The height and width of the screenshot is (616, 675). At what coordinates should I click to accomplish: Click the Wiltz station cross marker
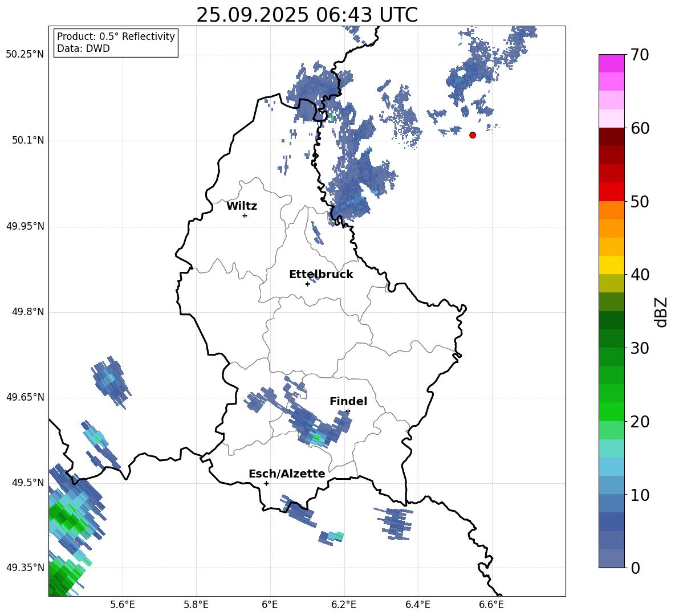(x=245, y=215)
